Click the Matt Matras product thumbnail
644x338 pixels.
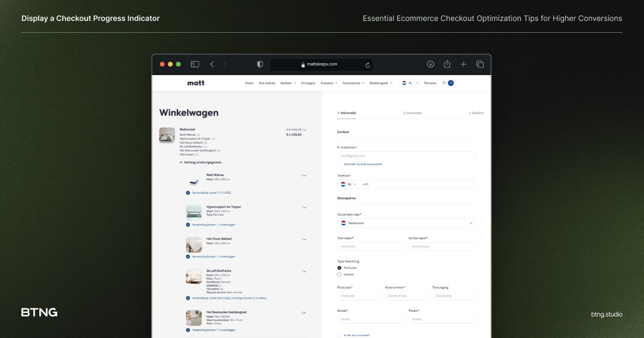coord(194,181)
